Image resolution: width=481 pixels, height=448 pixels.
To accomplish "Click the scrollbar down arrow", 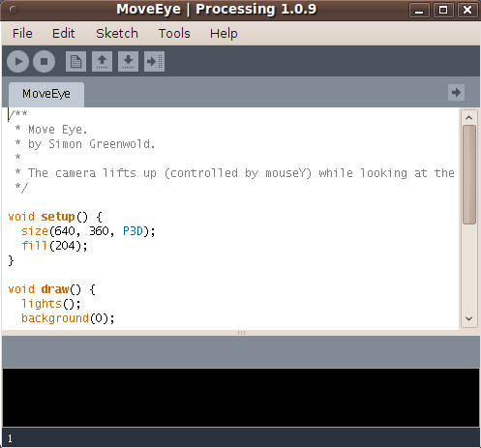I will coord(469,318).
